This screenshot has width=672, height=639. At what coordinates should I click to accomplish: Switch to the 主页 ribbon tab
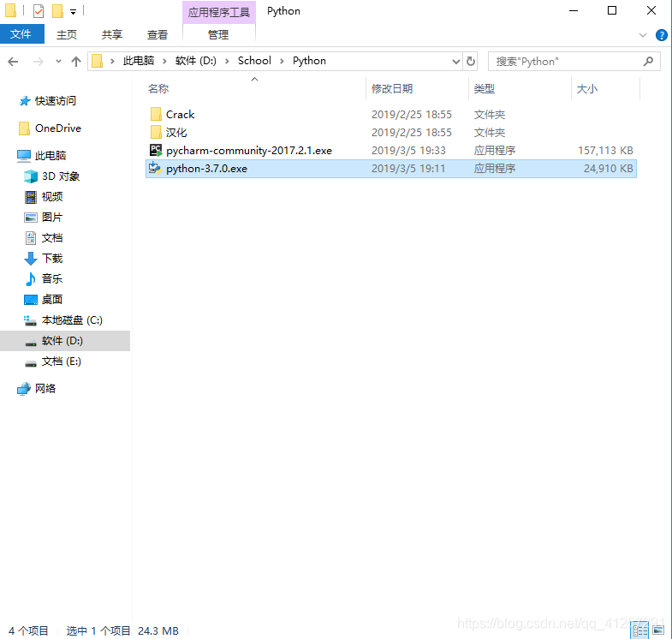coord(67,34)
